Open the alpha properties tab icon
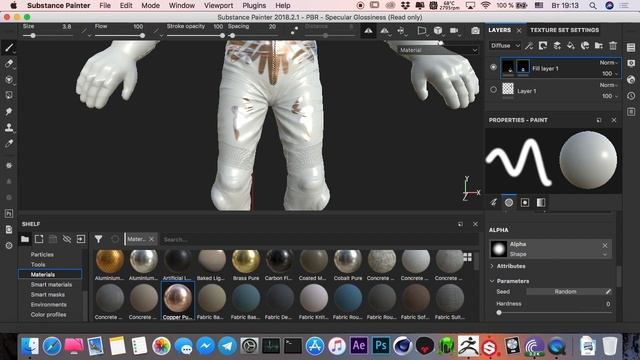This screenshot has height=360, width=640. (x=525, y=202)
